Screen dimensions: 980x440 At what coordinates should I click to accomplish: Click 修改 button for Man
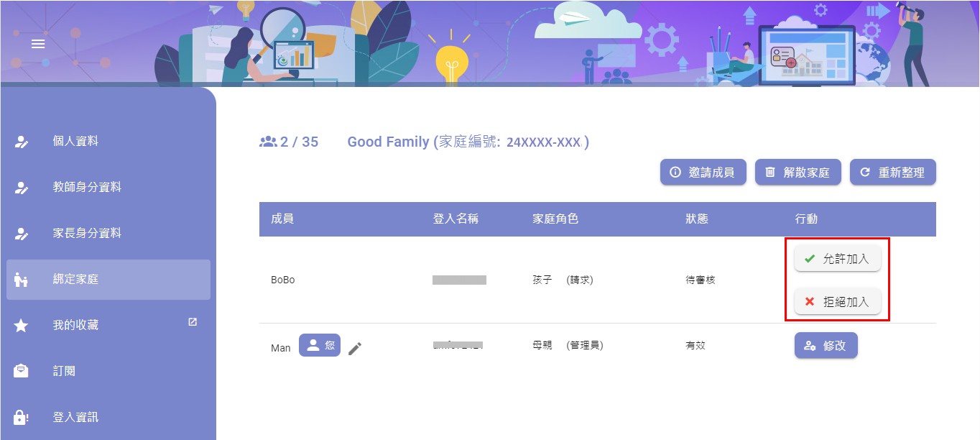point(826,346)
